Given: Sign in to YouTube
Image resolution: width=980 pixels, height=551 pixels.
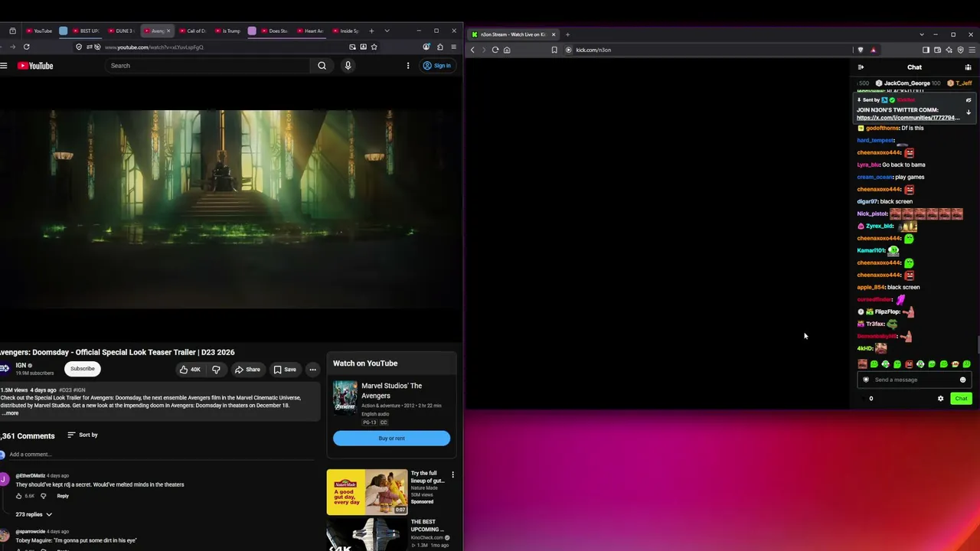Looking at the screenshot, I should coord(437,66).
